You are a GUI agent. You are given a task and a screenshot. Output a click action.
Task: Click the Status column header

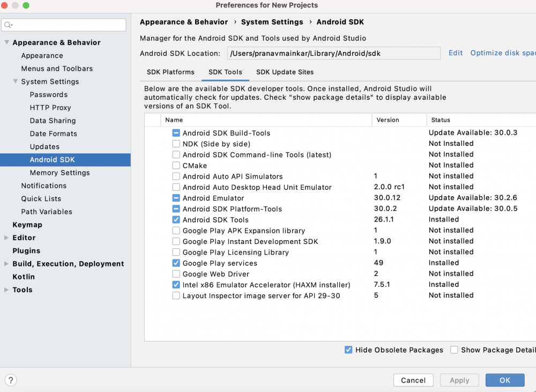481,120
